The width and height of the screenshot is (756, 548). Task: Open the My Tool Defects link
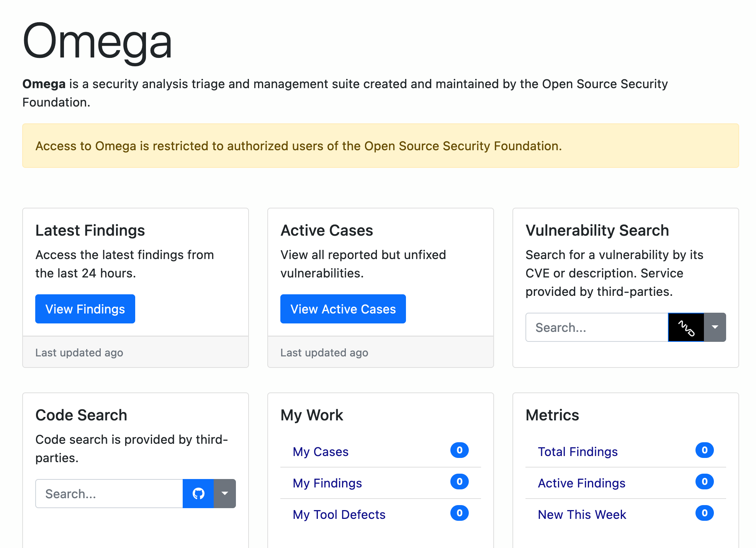pos(339,514)
